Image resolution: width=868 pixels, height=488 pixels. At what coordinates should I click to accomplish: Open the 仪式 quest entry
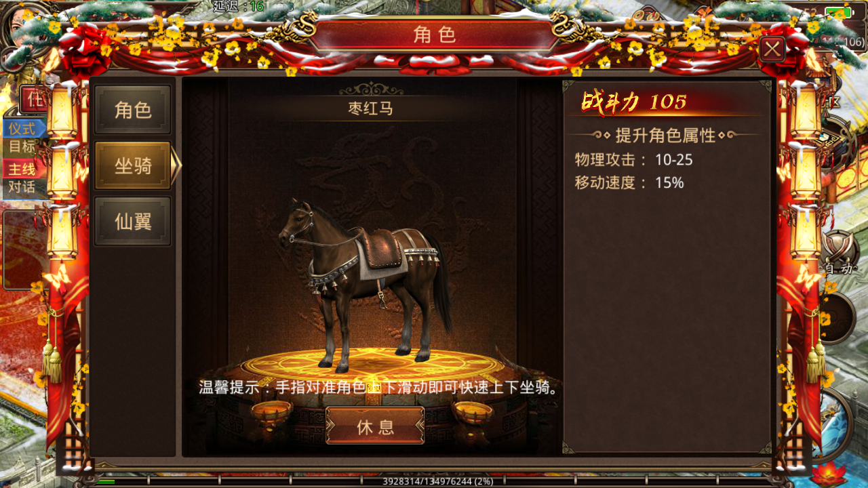(x=23, y=128)
